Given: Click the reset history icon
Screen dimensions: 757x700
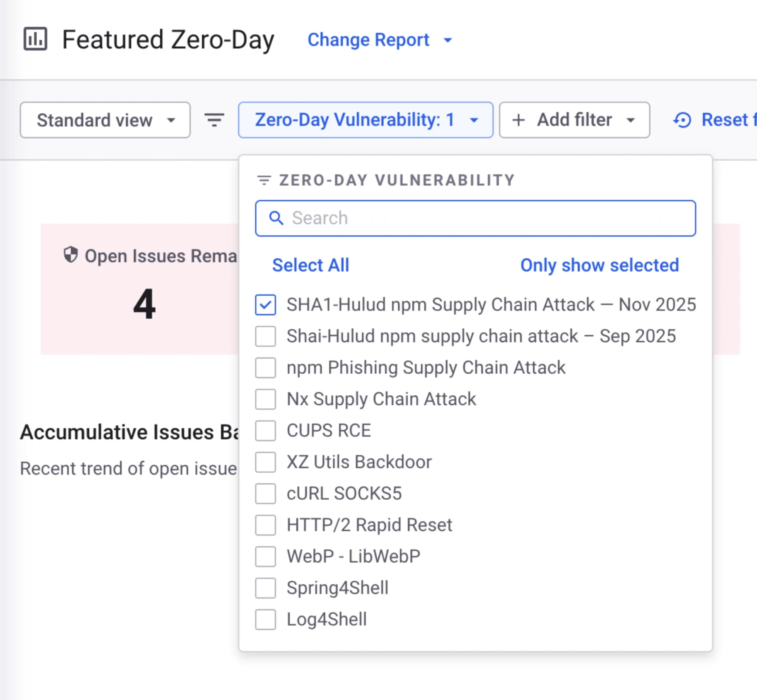Looking at the screenshot, I should (x=682, y=120).
